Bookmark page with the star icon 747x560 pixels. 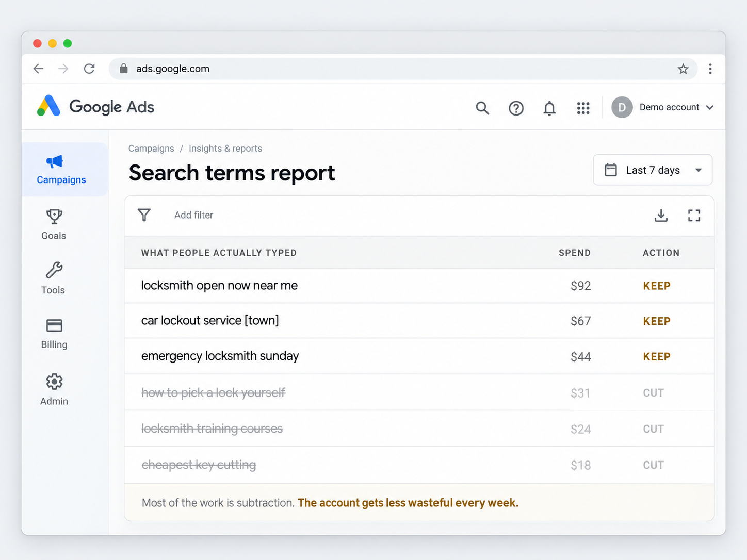[x=683, y=69]
